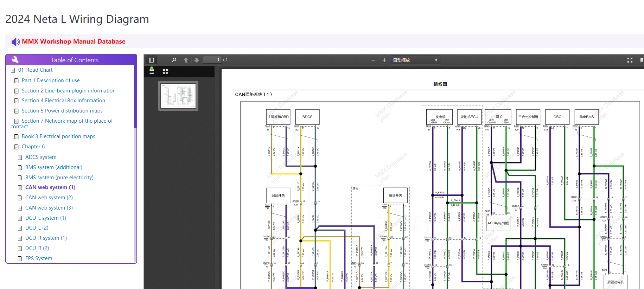Screen dimensions: 644x289
Task: Show thumbnails grid view in sidebar
Action: point(165,71)
